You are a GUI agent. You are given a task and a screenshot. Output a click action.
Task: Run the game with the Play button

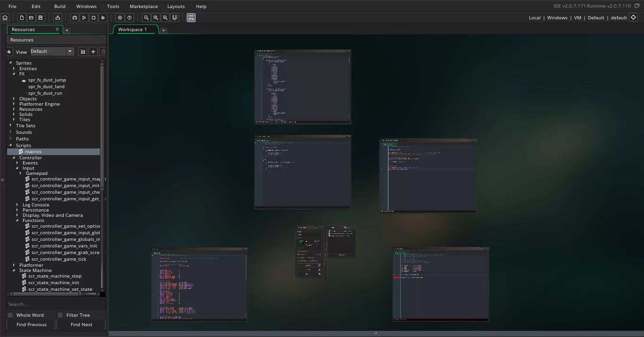pos(84,17)
